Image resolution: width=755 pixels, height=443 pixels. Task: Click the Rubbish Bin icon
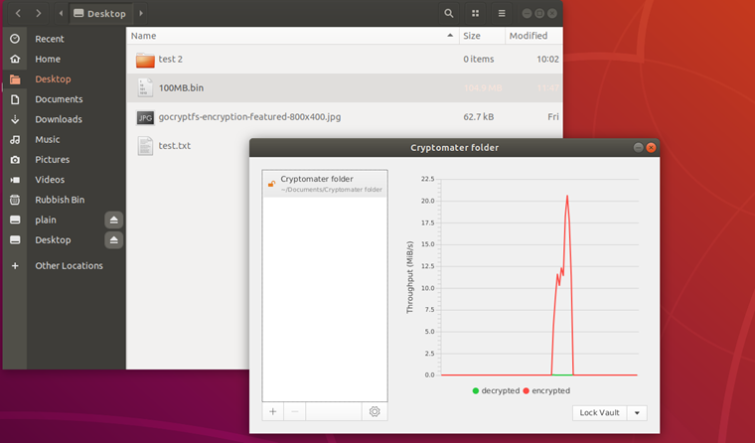click(x=15, y=200)
